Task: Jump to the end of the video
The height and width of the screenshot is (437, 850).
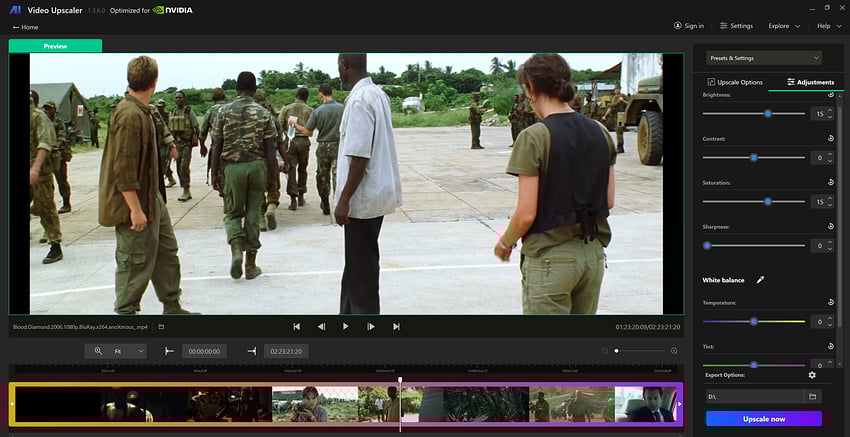Action: tap(396, 326)
